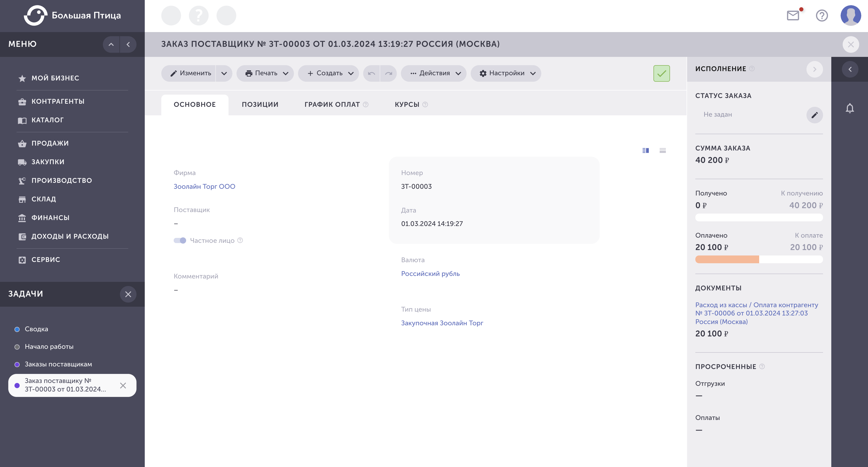Close the Заказ поставщику ЗТ-00003 task tab
The width and height of the screenshot is (868, 467).
tap(123, 385)
